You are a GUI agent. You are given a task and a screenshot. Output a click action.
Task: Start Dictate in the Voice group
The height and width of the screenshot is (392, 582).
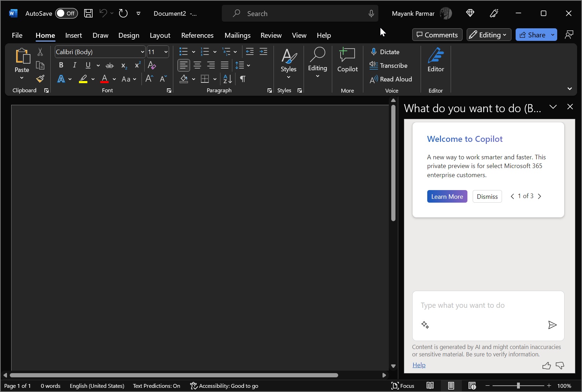[385, 52]
